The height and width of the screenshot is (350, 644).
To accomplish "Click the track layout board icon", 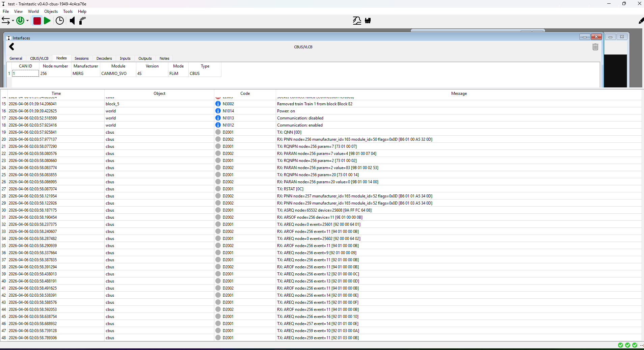I will [x=357, y=21].
